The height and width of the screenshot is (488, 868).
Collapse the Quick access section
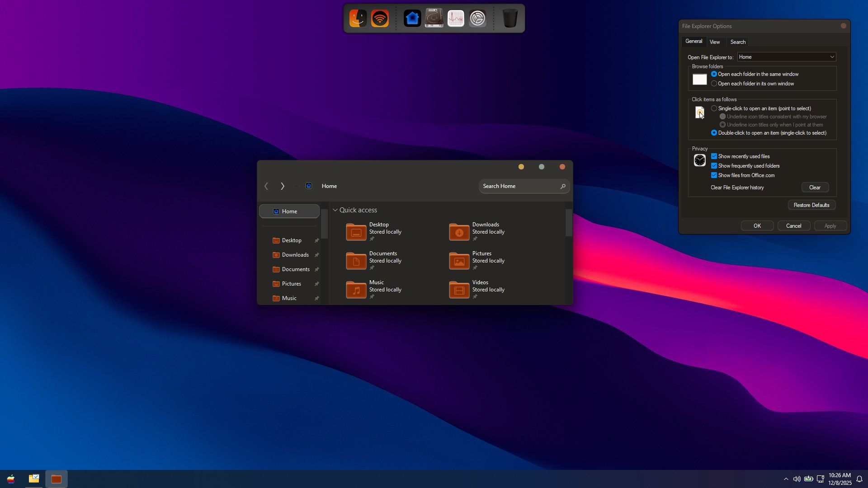pos(335,210)
